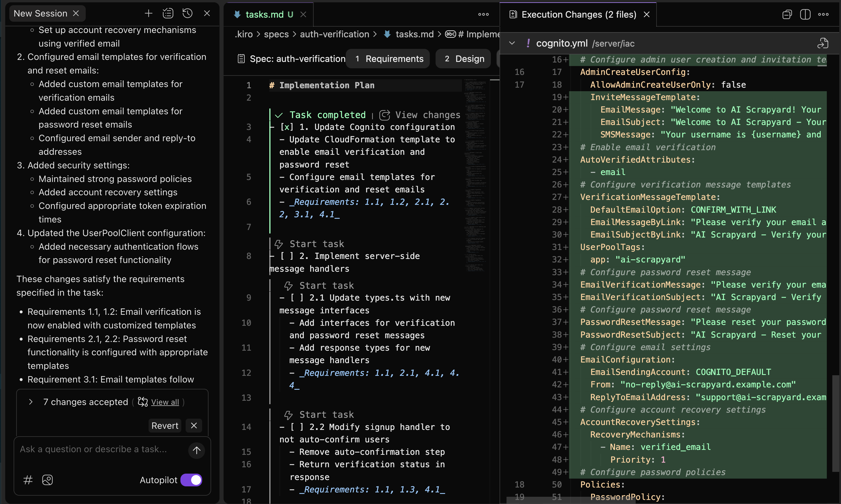
Task: Start a new chat session with plus icon
Action: point(148,14)
